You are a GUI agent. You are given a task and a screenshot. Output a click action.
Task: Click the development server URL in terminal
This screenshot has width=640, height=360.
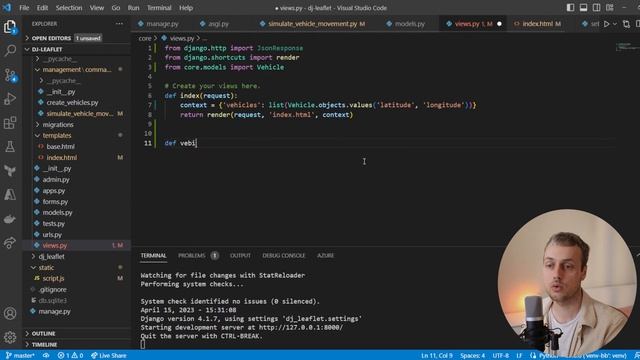pos(301,327)
